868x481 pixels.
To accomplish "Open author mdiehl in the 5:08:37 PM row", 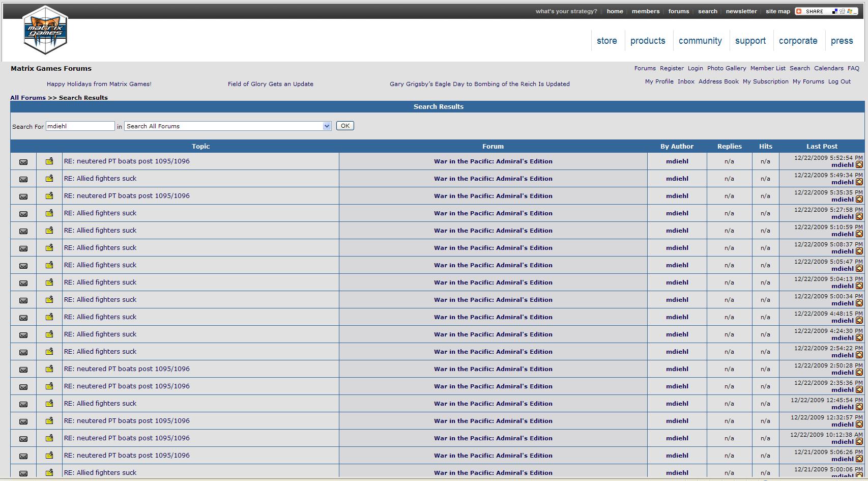I will pos(677,248).
